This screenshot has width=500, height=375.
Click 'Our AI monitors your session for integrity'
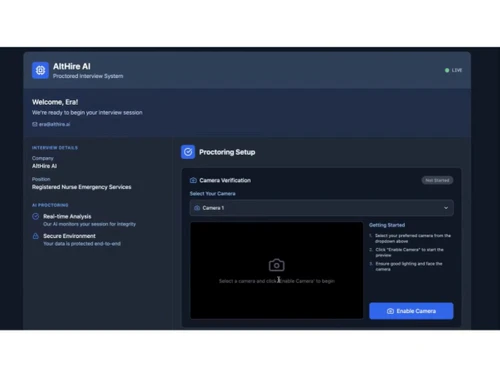89,224
